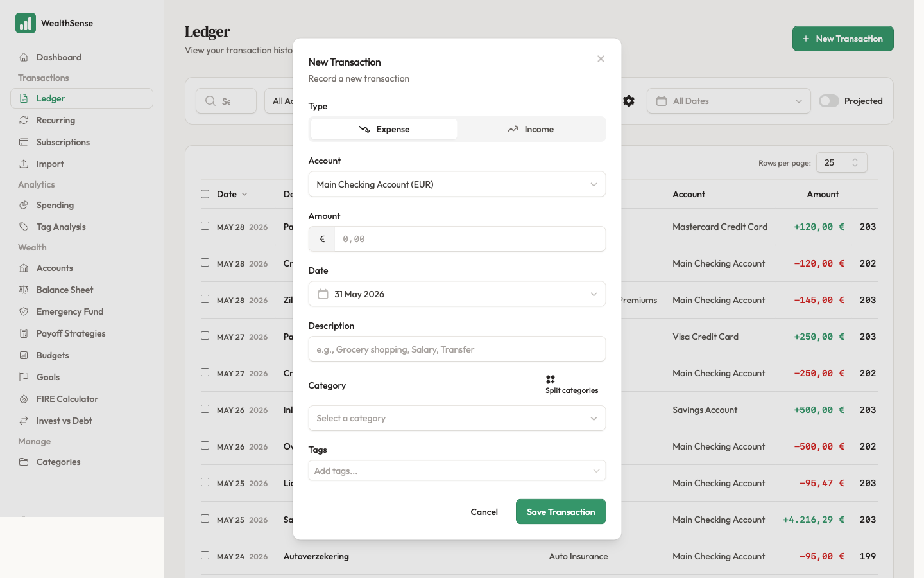The width and height of the screenshot is (924, 578).
Task: Click the Amount column header
Action: pyautogui.click(x=823, y=194)
